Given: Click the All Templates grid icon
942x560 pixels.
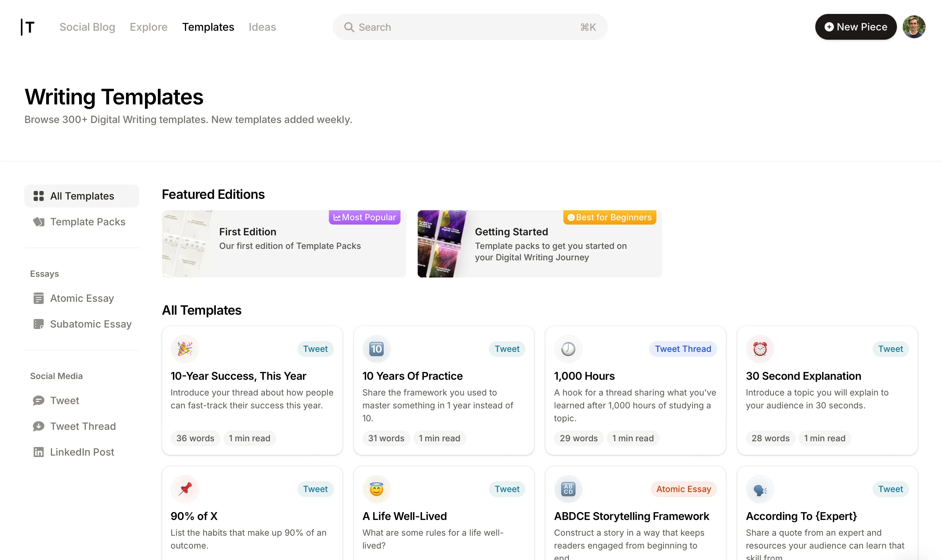Looking at the screenshot, I should [x=39, y=196].
